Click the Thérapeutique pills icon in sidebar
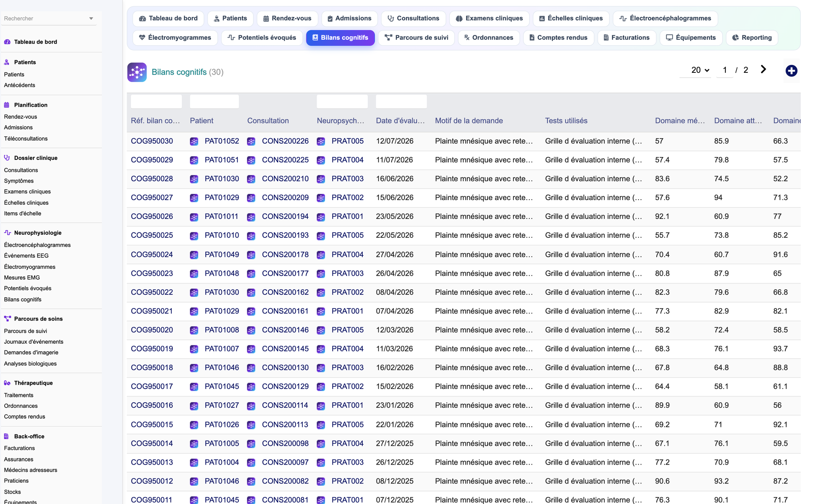Viewport: 815px width, 504px height. point(7,383)
